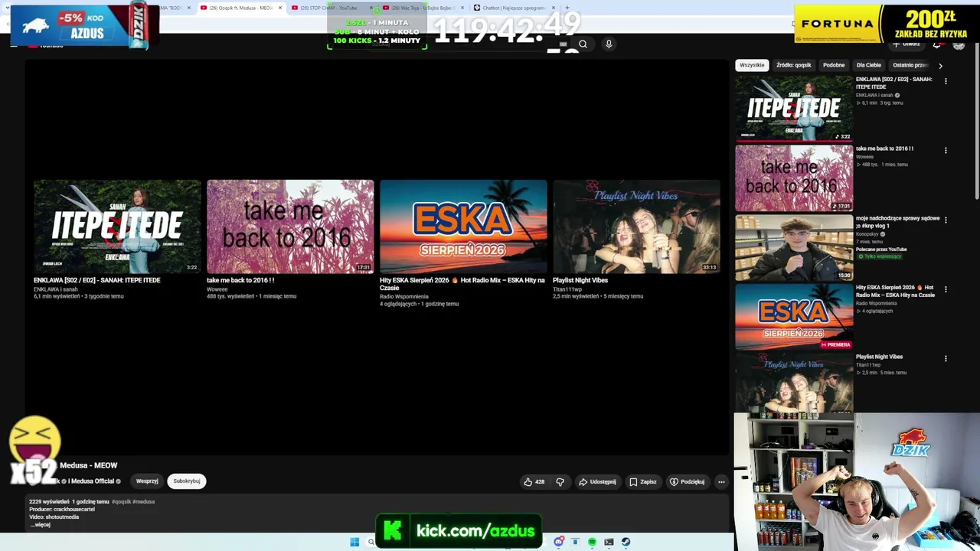Open Windows Start menu
Image resolution: width=980 pixels, height=551 pixels.
pyautogui.click(x=354, y=542)
